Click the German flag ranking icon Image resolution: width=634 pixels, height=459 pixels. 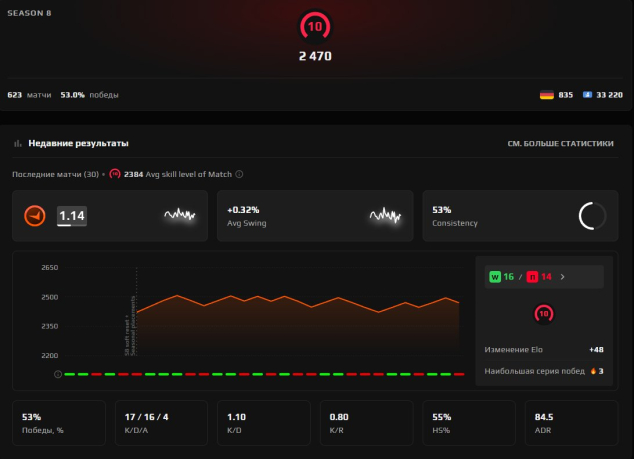click(547, 95)
